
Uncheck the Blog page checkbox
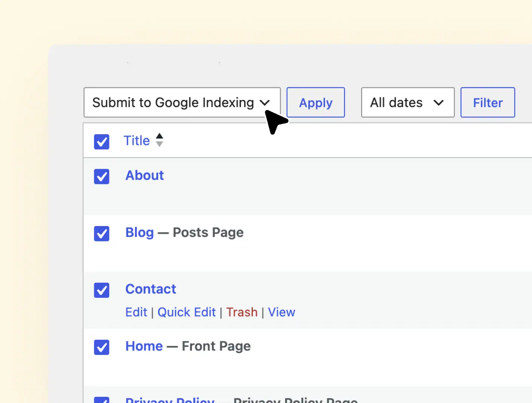coord(101,233)
